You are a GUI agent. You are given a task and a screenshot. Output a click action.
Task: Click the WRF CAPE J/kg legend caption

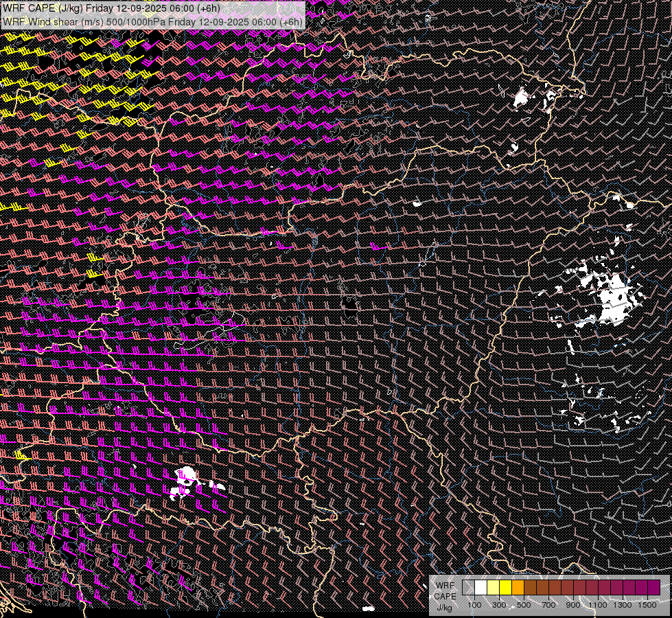pos(444,596)
